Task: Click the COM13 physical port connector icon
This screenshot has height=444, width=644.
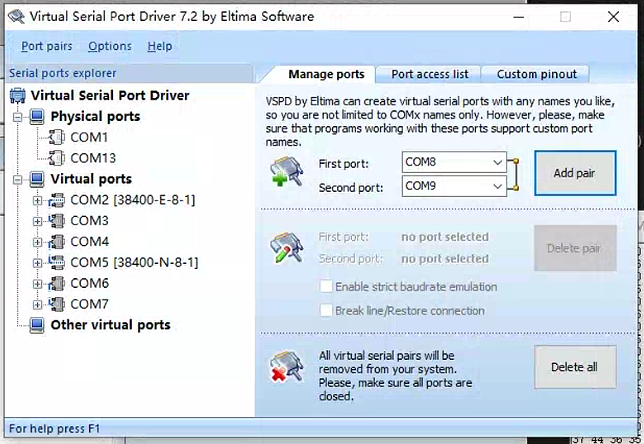Action: click(x=57, y=158)
